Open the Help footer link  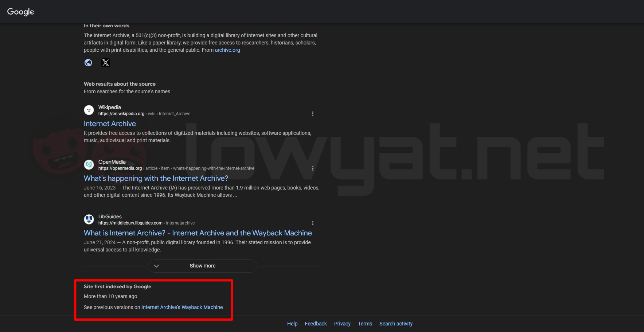[292, 324]
